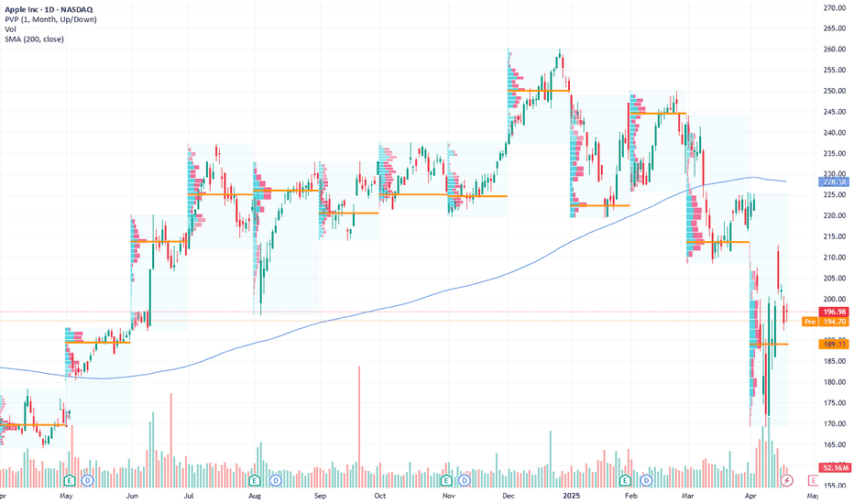This screenshot has height=504, width=854.
Task: Select the dividend D icon near Nov
Action: coord(464,480)
